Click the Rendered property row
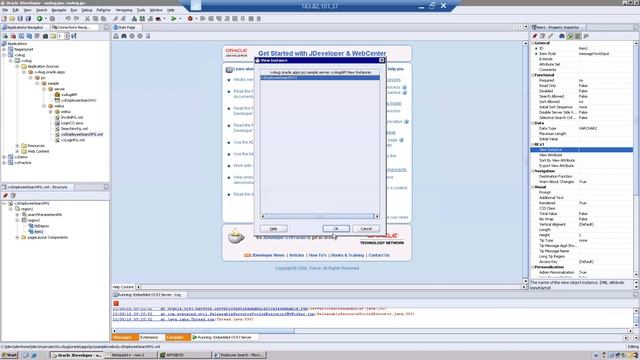Image resolution: width=640 pixels, height=360 pixels. tap(582, 203)
